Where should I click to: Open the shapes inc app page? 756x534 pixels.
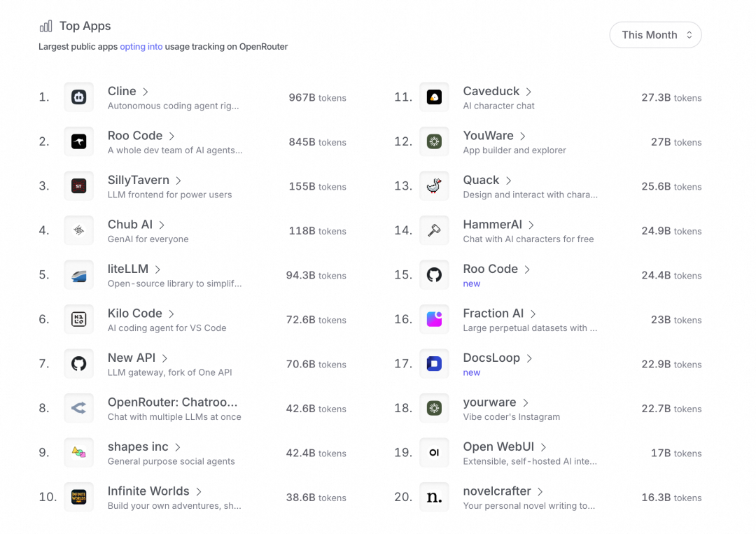point(138,447)
